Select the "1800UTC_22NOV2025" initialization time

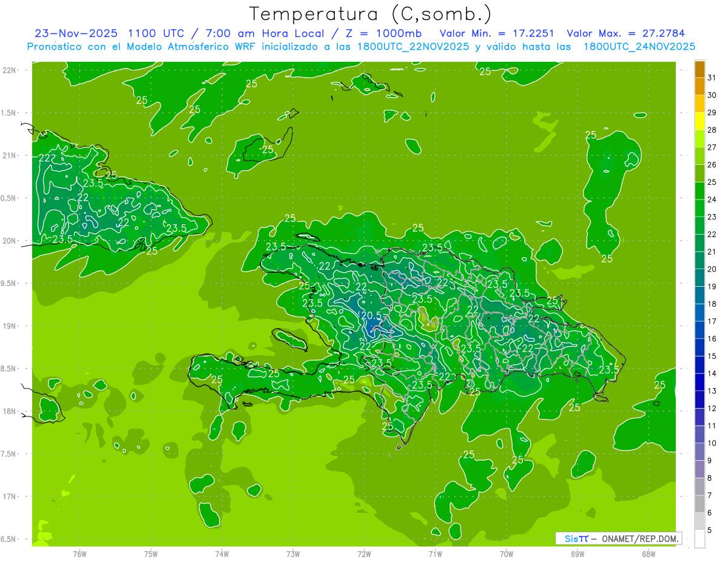point(413,46)
